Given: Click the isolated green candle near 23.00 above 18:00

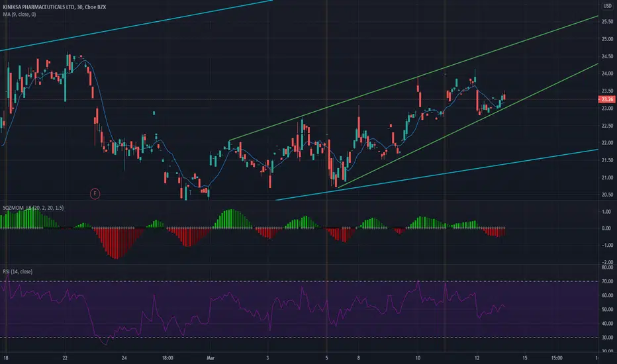Looking at the screenshot, I should point(154,113).
